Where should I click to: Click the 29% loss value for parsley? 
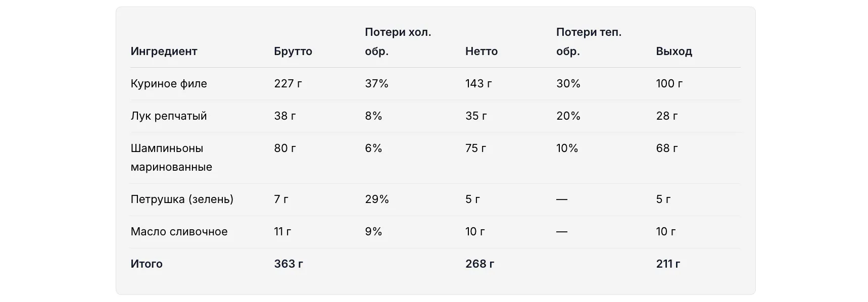[377, 199]
